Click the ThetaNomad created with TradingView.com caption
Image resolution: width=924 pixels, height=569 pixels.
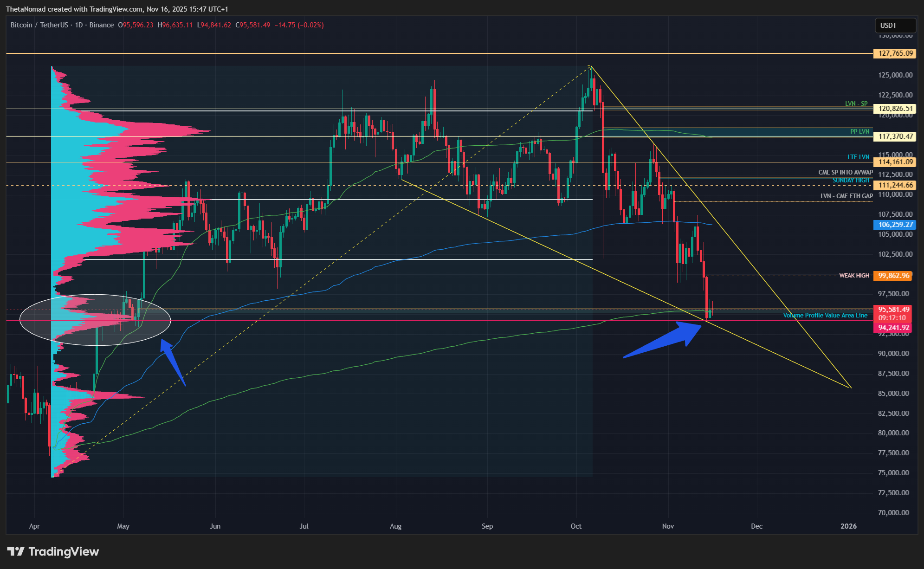[x=117, y=9]
